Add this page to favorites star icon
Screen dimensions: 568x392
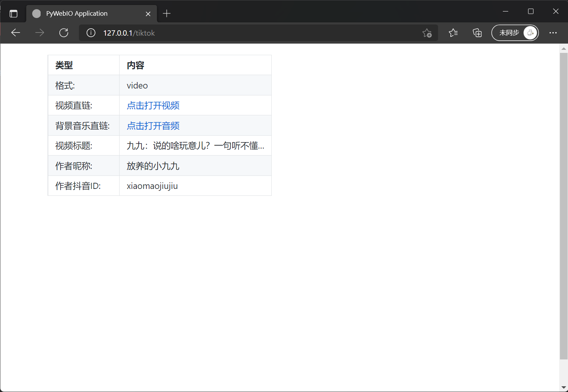coord(427,33)
